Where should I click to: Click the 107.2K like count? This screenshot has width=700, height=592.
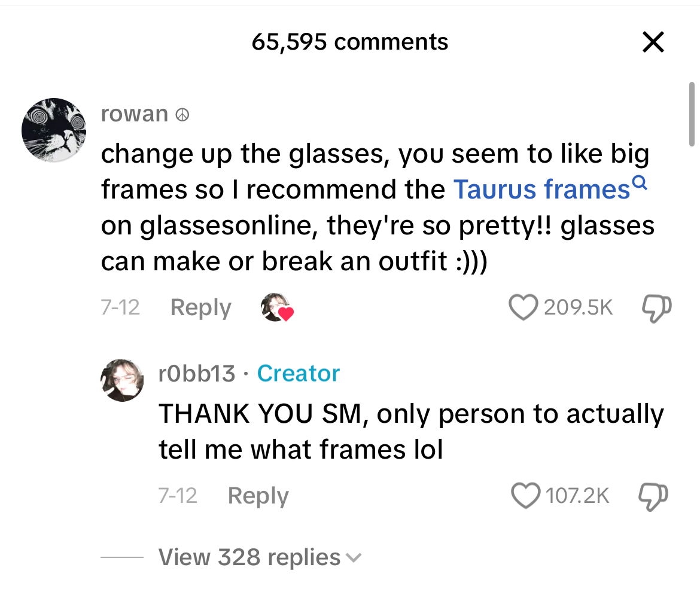pos(577,496)
